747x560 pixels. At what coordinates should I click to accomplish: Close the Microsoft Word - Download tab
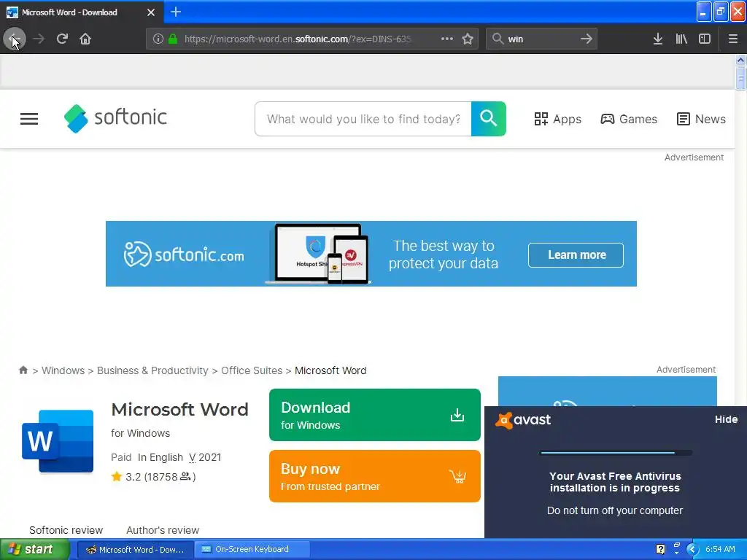[151, 12]
